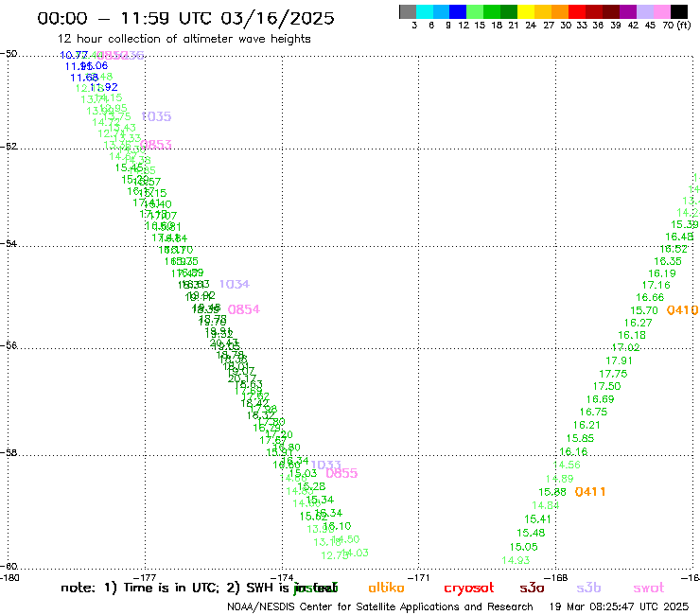Click the 15.70 value beside 0410
700x615 pixels.
(644, 310)
